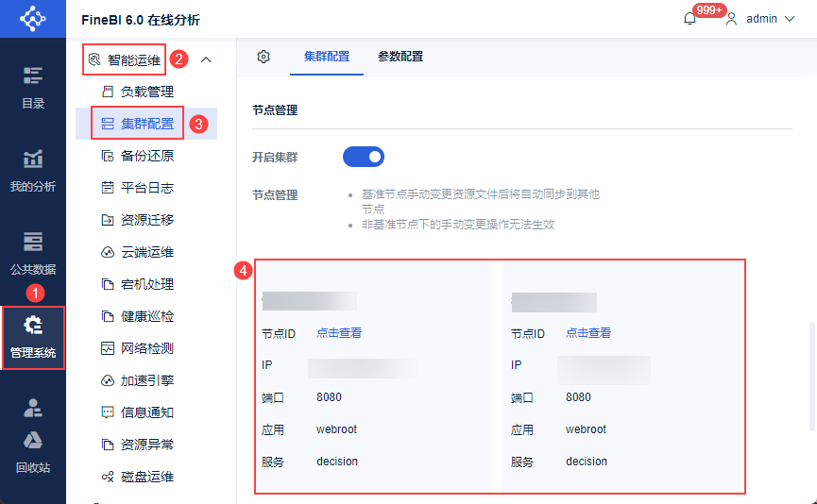Click webroot value in first node card
Image resolution: width=817 pixels, height=504 pixels.
pyautogui.click(x=336, y=429)
